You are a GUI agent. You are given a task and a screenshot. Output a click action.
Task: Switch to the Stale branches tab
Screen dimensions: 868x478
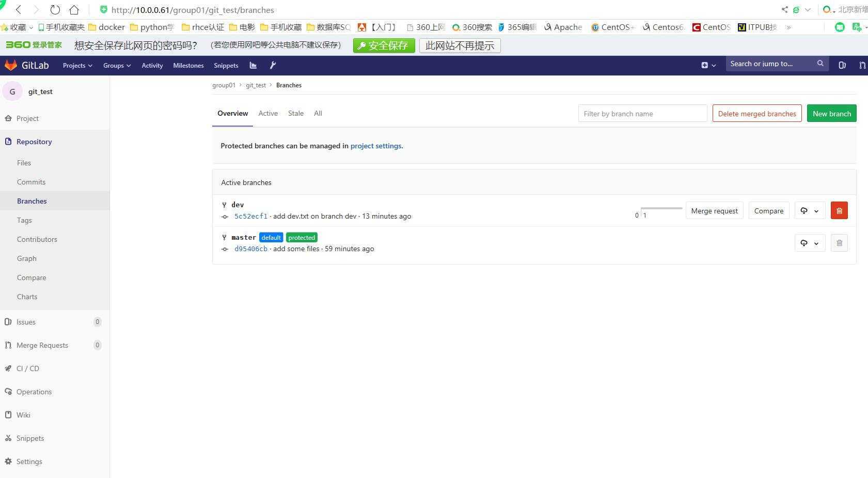[296, 113]
